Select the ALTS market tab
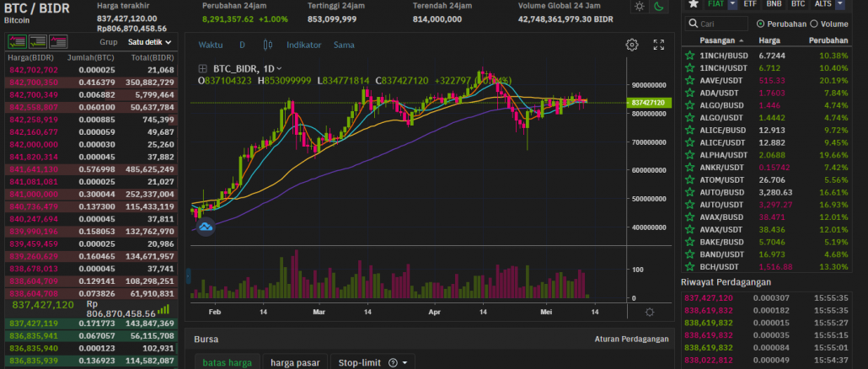Image resolution: width=868 pixels, height=369 pixels. pyautogui.click(x=823, y=4)
